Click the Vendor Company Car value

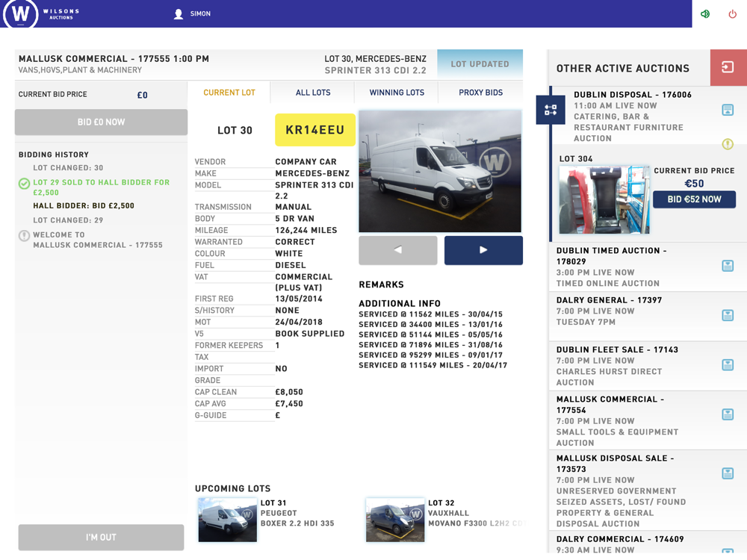(x=306, y=161)
